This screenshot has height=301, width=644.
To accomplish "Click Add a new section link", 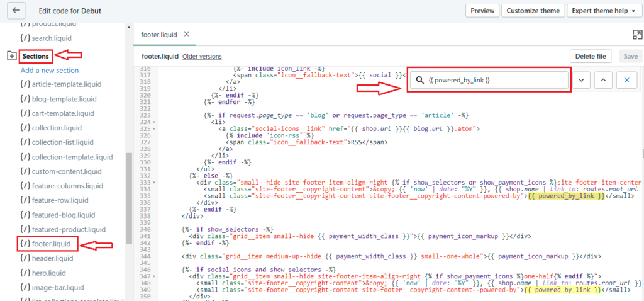I will click(50, 71).
